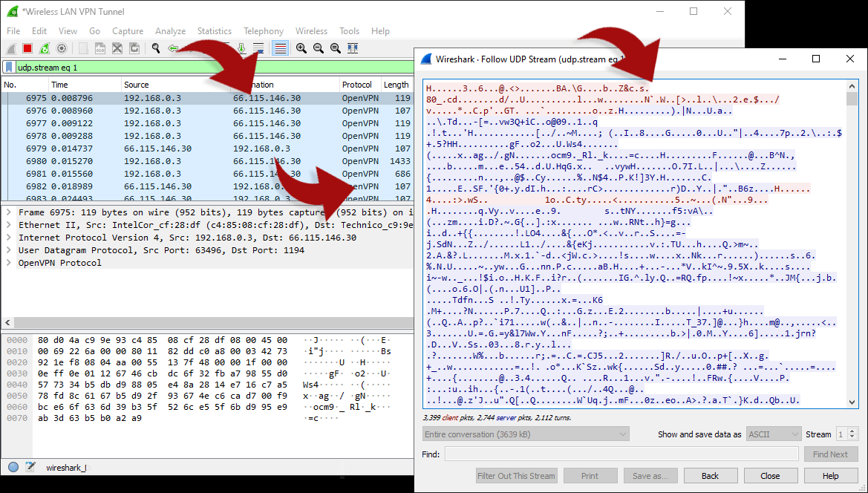Viewport: 868px width, 493px height.
Task: Close the capture file via toolbar X icon
Action: [x=117, y=49]
